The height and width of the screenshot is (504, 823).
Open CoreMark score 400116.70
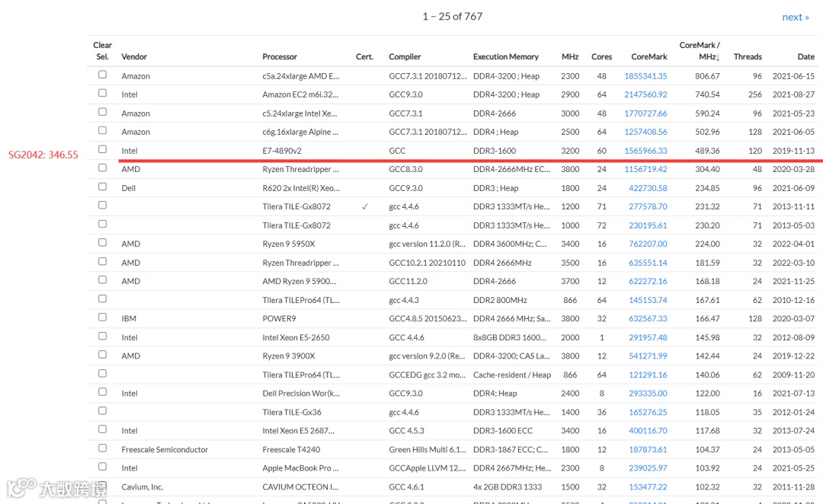point(648,431)
